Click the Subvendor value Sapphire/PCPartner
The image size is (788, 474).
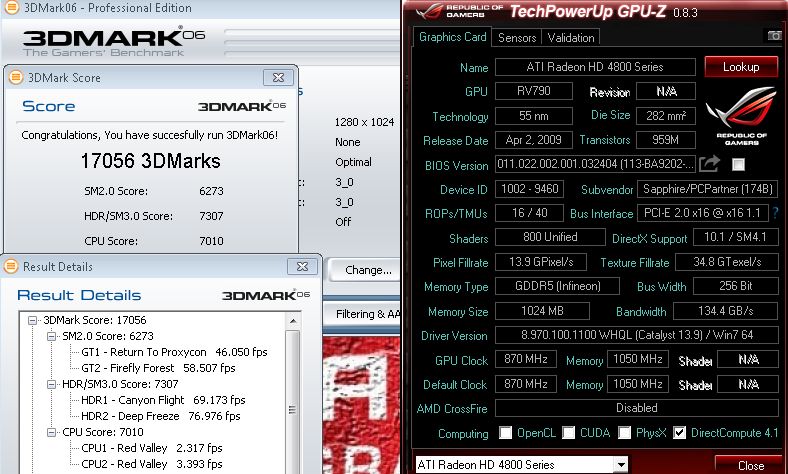[x=708, y=189]
